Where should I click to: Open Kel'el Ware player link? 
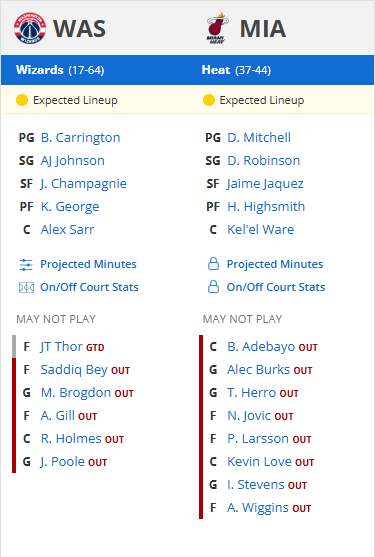261,229
